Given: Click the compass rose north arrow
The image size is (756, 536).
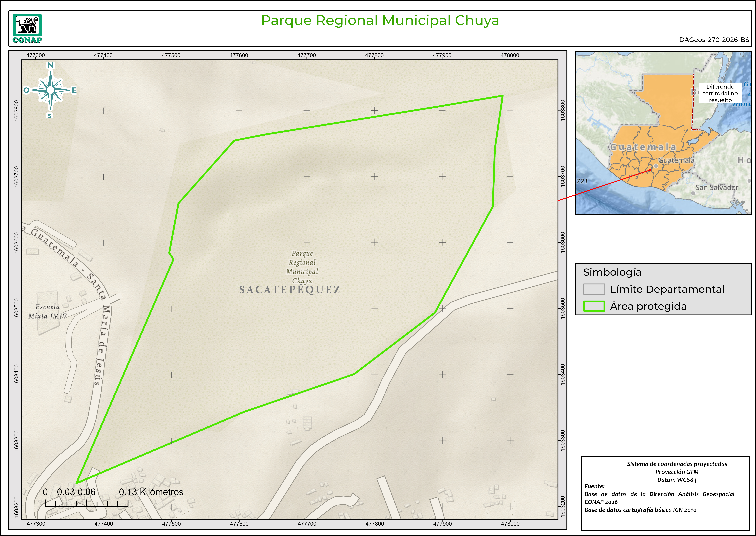Looking at the screenshot, I should click(50, 90).
